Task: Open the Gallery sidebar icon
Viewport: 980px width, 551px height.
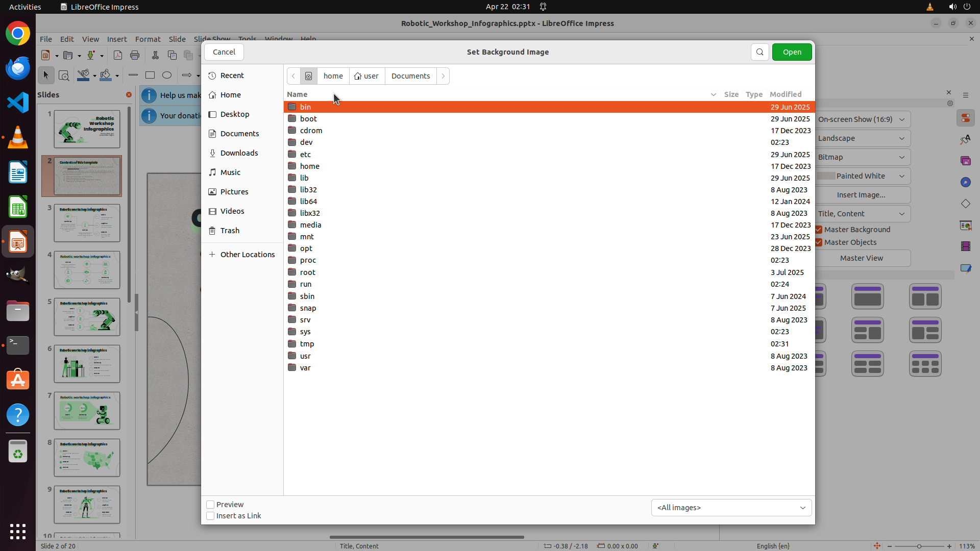Action: pyautogui.click(x=965, y=161)
